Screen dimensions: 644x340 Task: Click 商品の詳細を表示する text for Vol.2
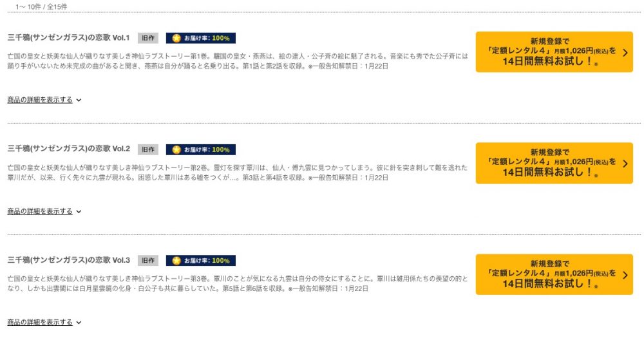pyautogui.click(x=40, y=211)
